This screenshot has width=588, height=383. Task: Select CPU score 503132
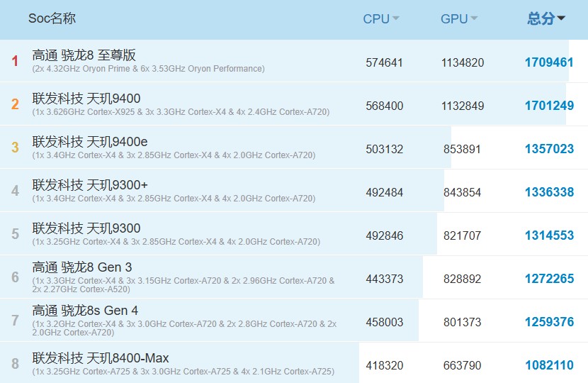tap(385, 149)
